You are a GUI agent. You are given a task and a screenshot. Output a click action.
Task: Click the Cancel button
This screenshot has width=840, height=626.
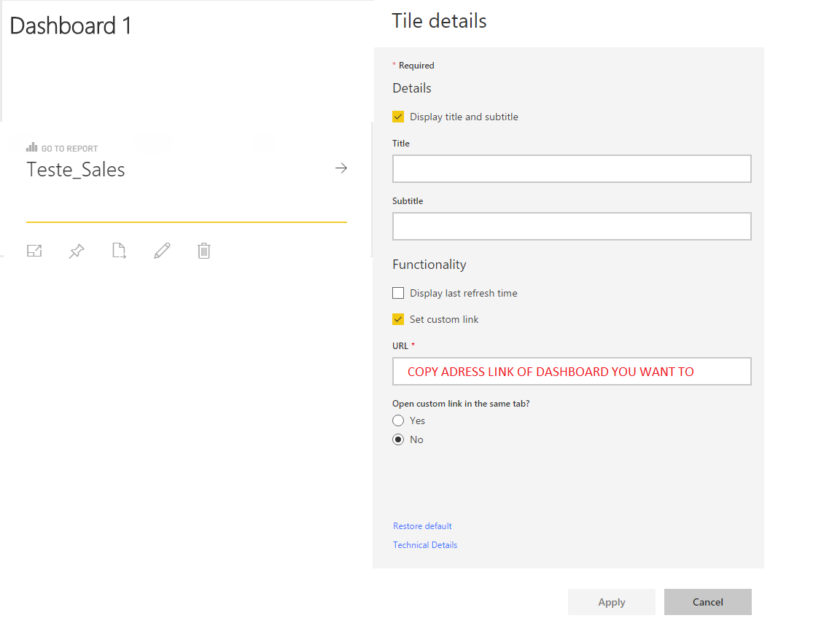708,602
